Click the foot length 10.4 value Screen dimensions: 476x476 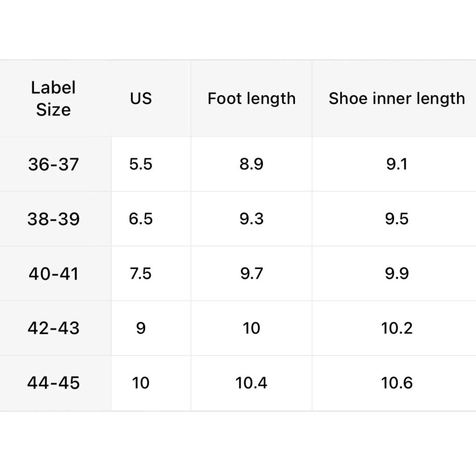(251, 383)
